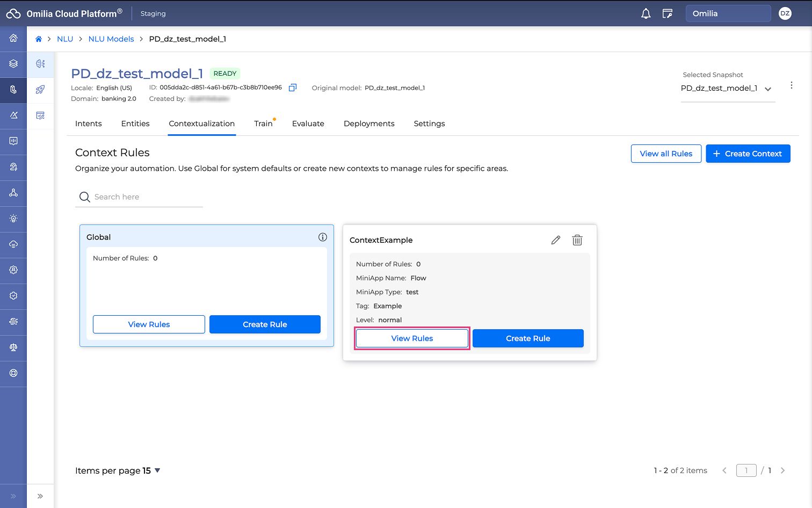Click the Create Context button
The image size is (812, 508).
748,154
